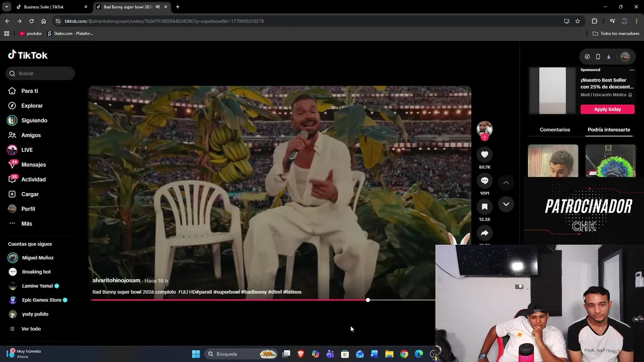Viewport: 644px width, 362px height.
Task: Open profile avatar in TikTok top pill
Action: click(625, 57)
